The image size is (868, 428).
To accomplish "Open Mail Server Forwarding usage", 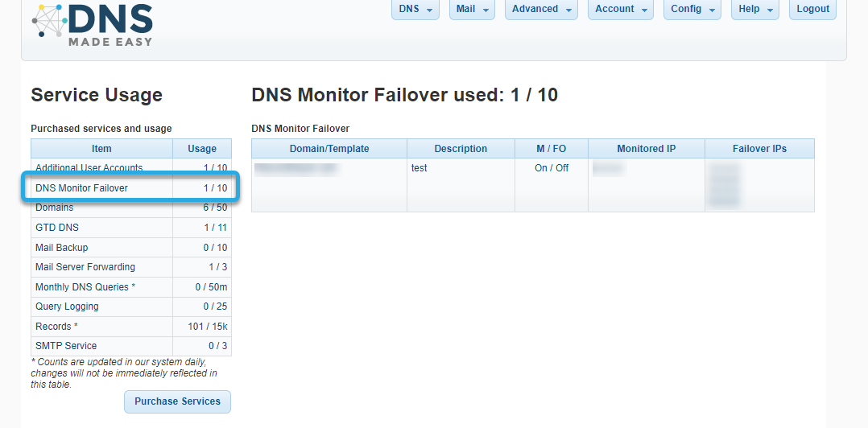I will [x=131, y=267].
